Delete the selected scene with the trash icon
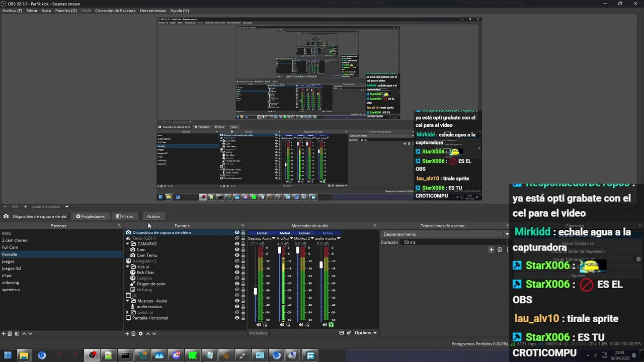The height and width of the screenshot is (362, 644). (10, 333)
